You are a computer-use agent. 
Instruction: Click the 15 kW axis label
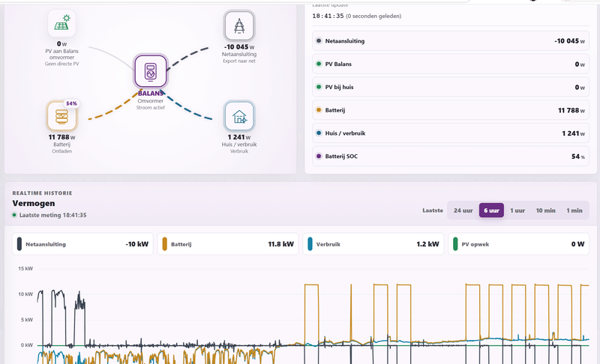[x=25, y=269]
